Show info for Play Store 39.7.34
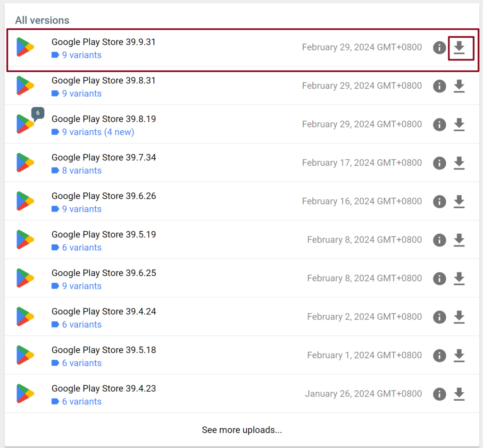This screenshot has height=448, width=483. 440,163
